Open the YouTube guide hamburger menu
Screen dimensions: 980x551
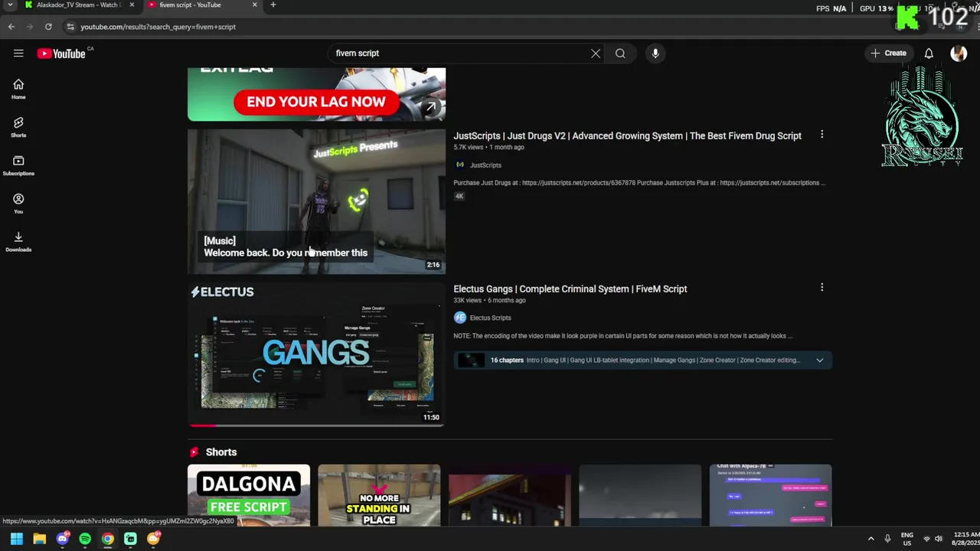pos(18,54)
